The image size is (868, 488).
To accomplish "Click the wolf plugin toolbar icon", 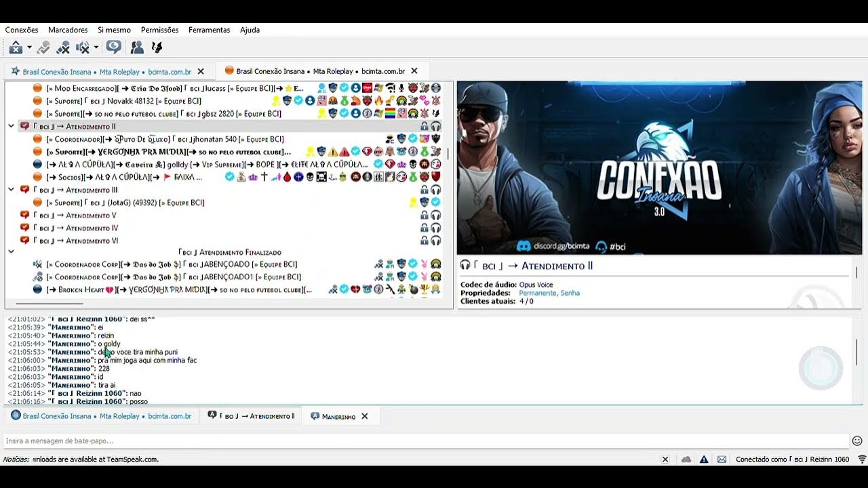I will point(157,47).
